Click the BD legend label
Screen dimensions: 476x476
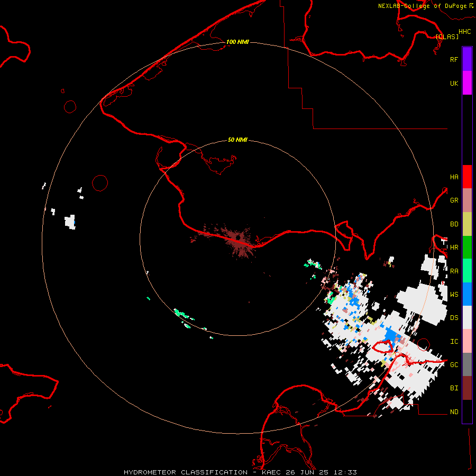(454, 224)
